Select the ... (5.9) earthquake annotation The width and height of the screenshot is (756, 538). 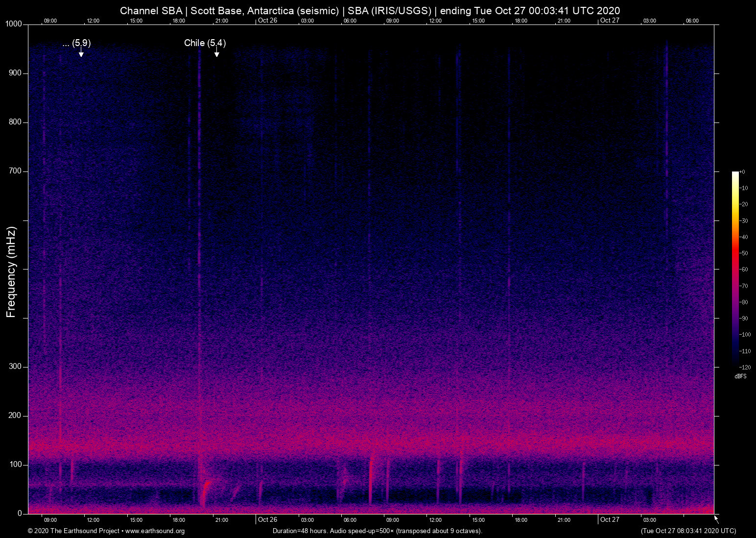(x=77, y=43)
